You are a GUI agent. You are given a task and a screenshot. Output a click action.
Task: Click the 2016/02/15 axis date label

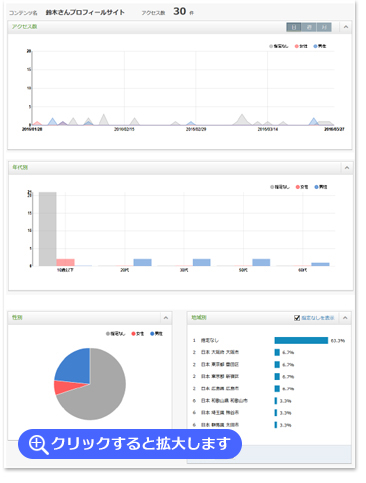pyautogui.click(x=124, y=129)
